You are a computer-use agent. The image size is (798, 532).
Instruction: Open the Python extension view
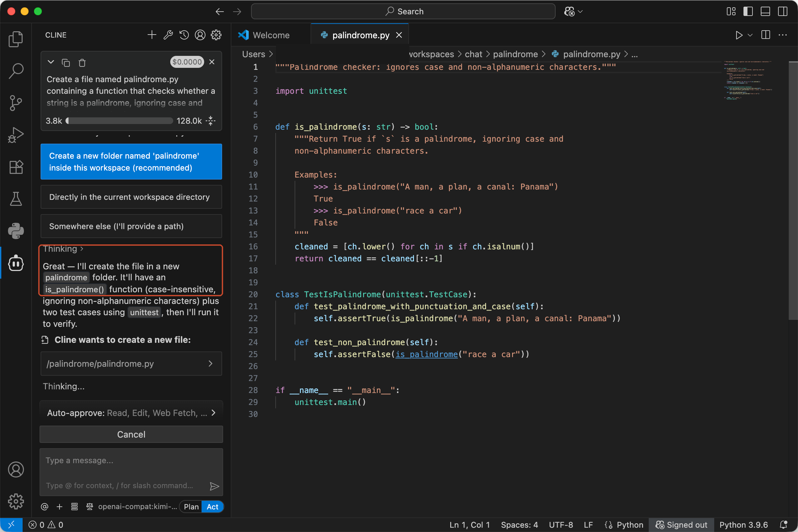point(16,231)
